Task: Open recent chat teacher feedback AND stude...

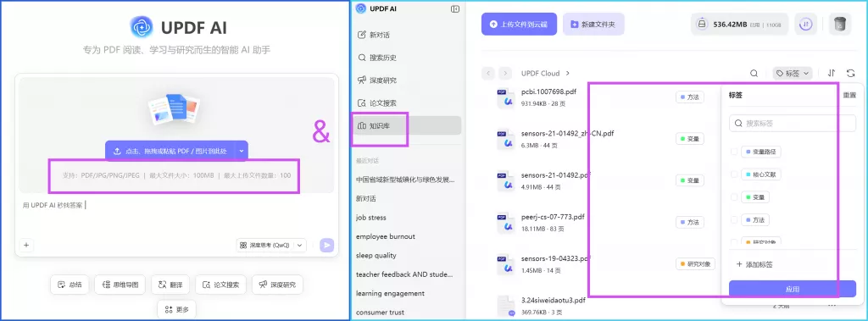Action: pos(404,274)
